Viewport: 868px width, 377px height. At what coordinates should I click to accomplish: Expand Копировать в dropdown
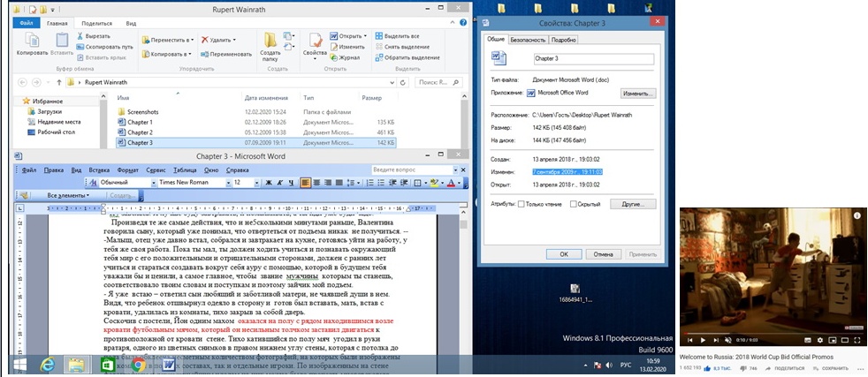click(189, 54)
